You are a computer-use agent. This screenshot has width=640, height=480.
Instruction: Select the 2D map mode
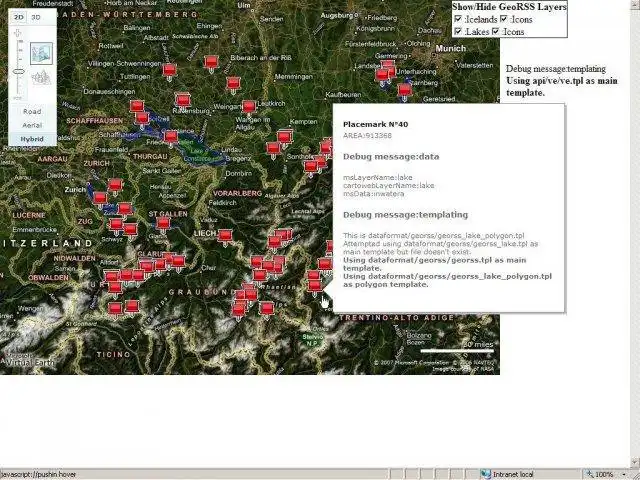[x=18, y=17]
